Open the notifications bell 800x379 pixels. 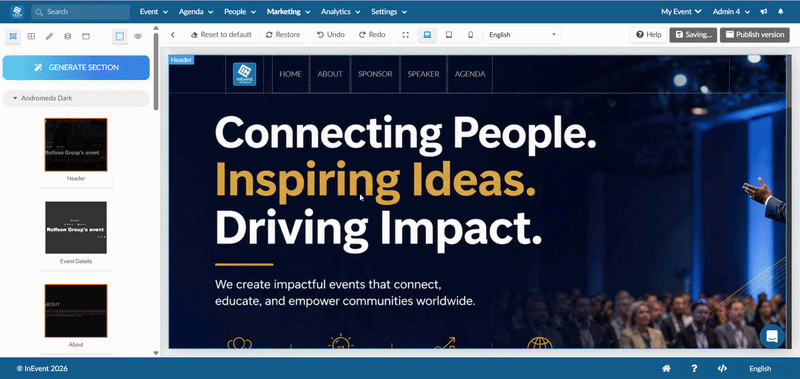coord(781,12)
